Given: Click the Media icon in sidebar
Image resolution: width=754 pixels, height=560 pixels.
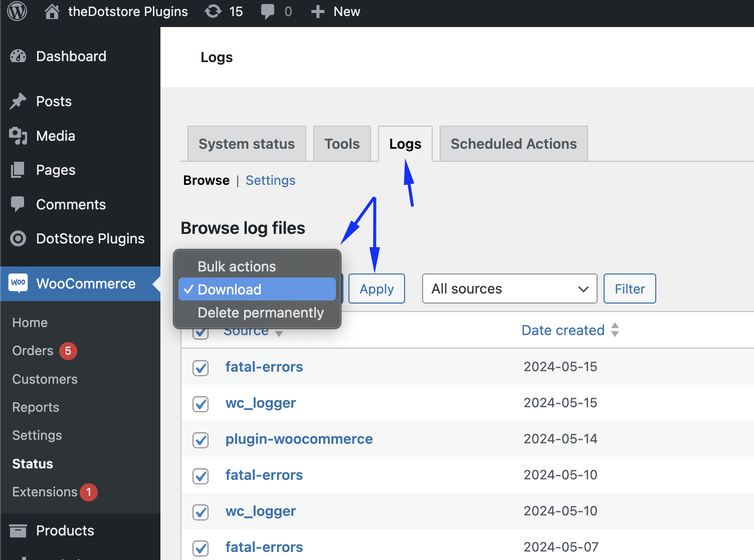Looking at the screenshot, I should point(18,136).
